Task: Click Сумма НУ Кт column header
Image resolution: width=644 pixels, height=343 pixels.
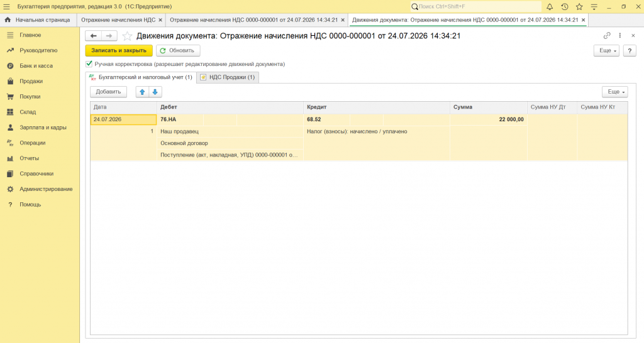Action: (602, 107)
